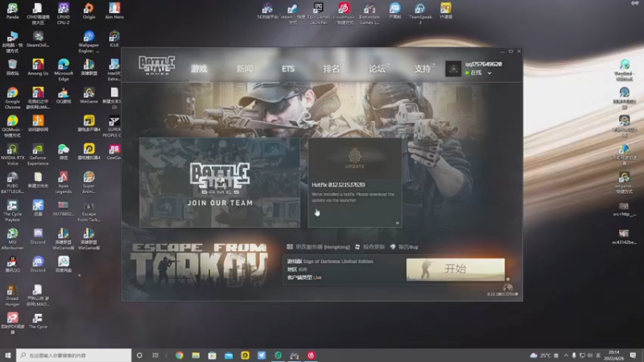Change game server (HongKong) link
The image size is (644, 362).
[x=318, y=247]
